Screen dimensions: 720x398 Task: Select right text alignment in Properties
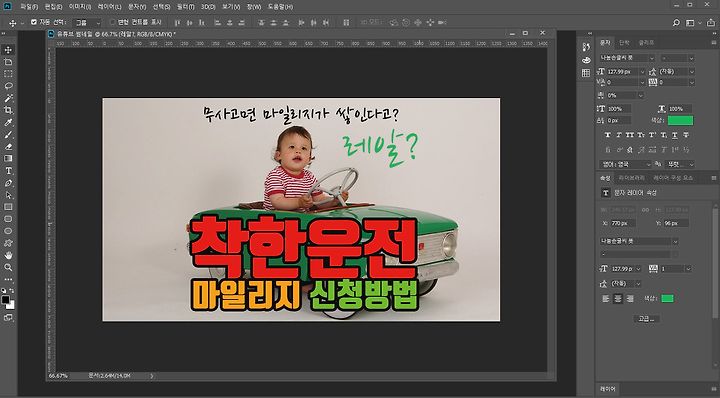(x=630, y=298)
